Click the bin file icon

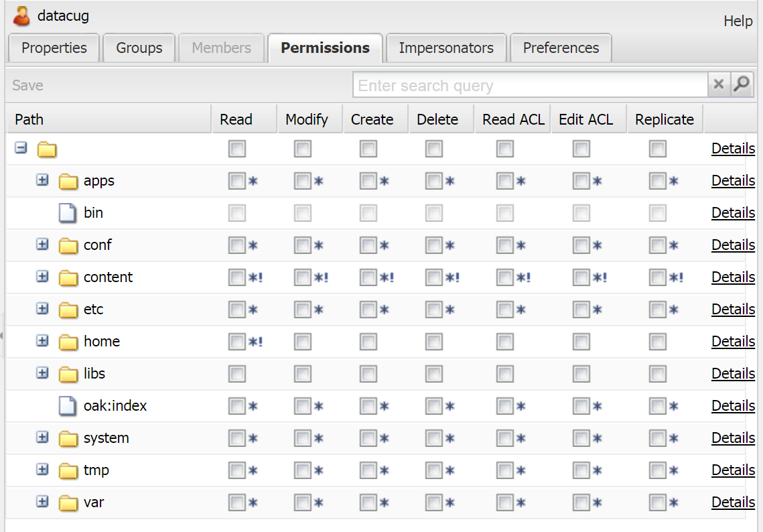click(68, 213)
